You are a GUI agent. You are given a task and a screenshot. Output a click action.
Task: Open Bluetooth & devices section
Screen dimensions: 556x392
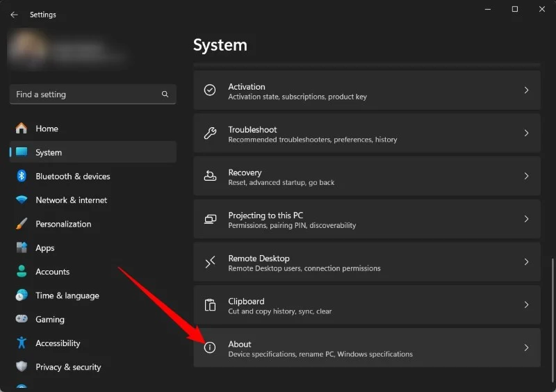93,176
